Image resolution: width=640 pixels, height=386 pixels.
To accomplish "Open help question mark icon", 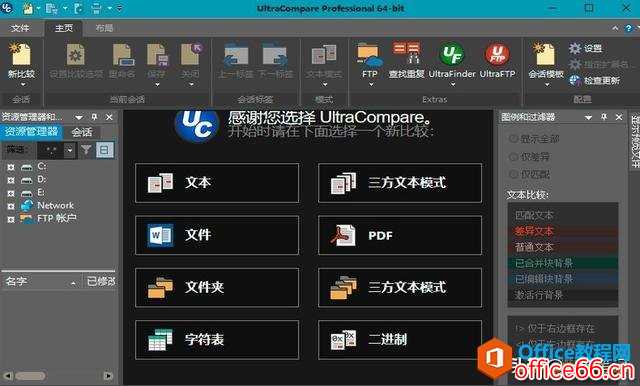I will [629, 28].
